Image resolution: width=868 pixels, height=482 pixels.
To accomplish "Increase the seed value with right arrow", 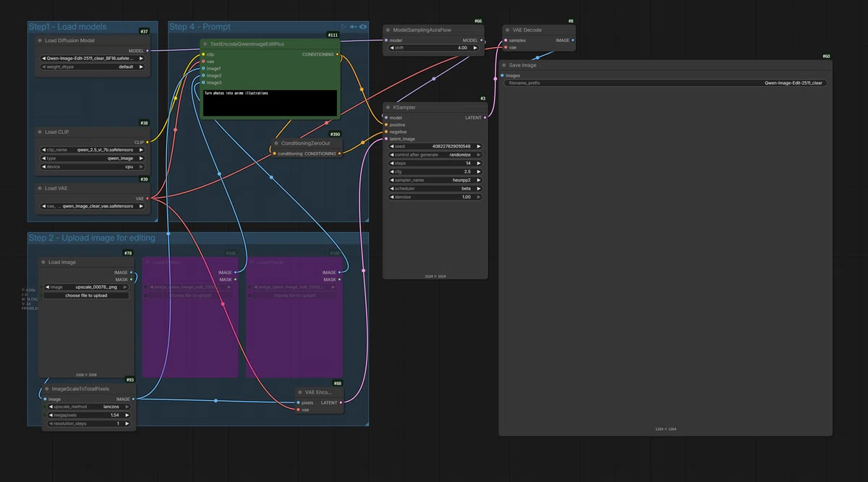I will pyautogui.click(x=478, y=146).
